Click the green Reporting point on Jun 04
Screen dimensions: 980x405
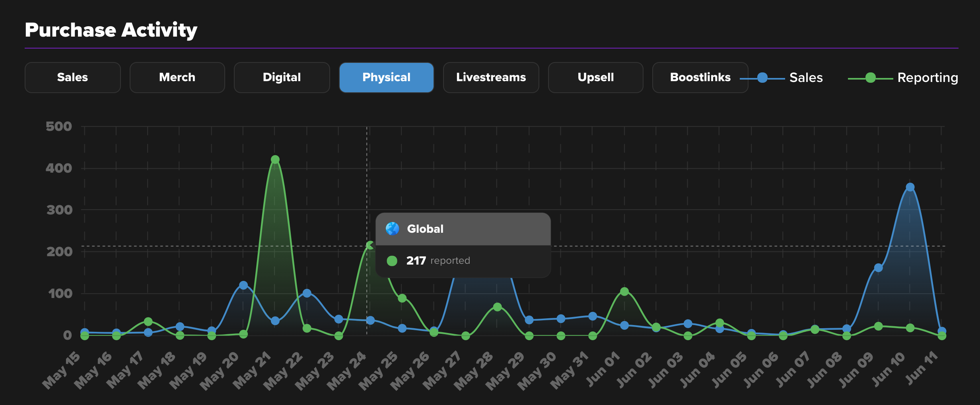point(719,323)
